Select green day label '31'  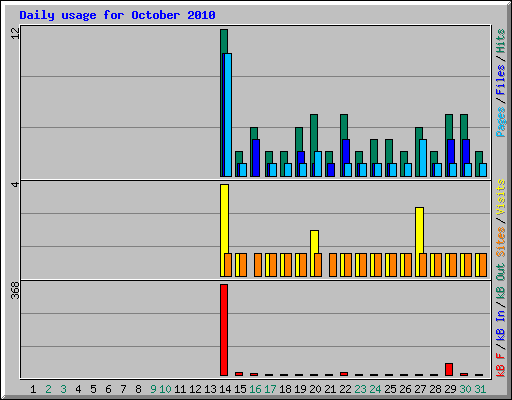click(480, 389)
